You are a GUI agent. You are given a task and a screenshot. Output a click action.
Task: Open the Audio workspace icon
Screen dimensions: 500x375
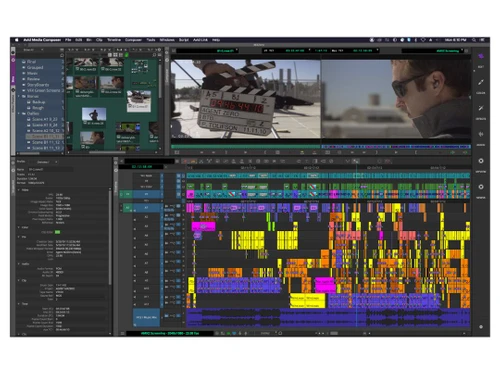click(x=481, y=134)
